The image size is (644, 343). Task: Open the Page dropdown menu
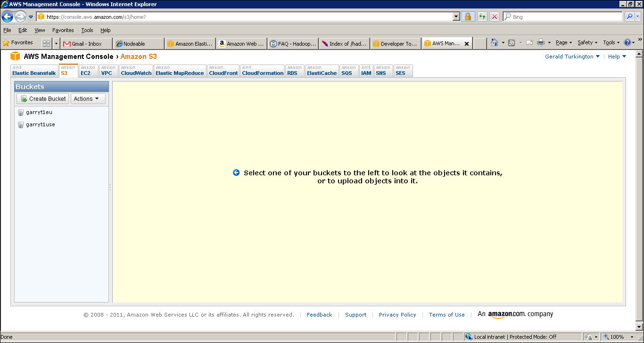(564, 43)
